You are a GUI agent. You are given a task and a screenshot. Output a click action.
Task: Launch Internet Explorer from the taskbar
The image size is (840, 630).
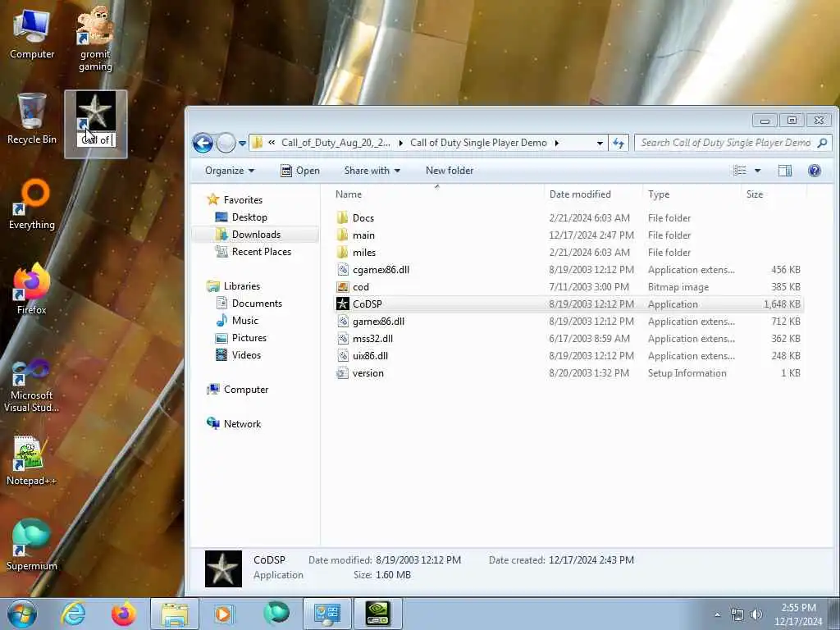click(x=73, y=614)
